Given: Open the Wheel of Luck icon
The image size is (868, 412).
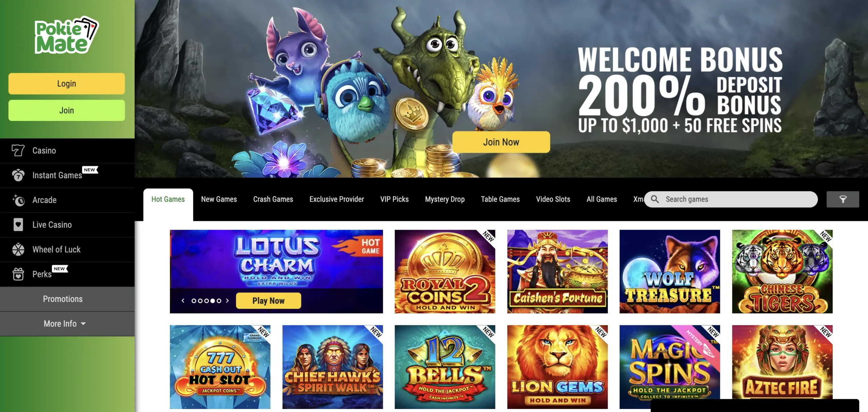Looking at the screenshot, I should (18, 249).
